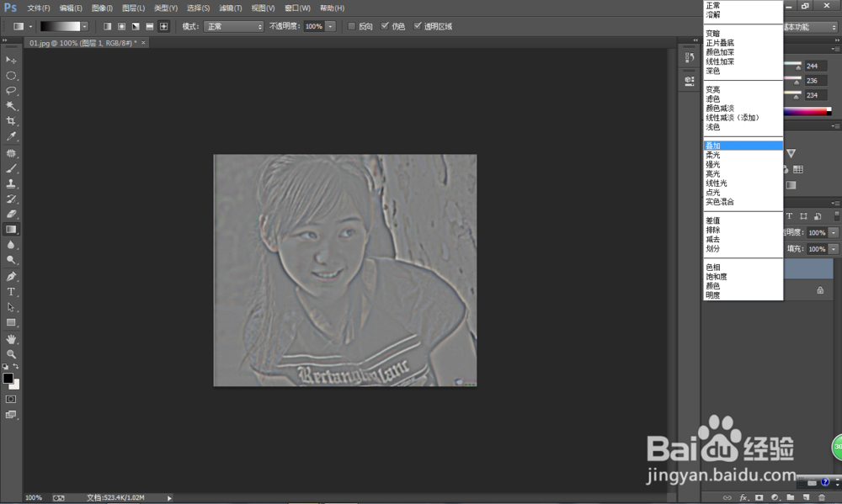The width and height of the screenshot is (842, 504).
Task: Select the Gradient tool in toolbox
Action: click(x=11, y=229)
